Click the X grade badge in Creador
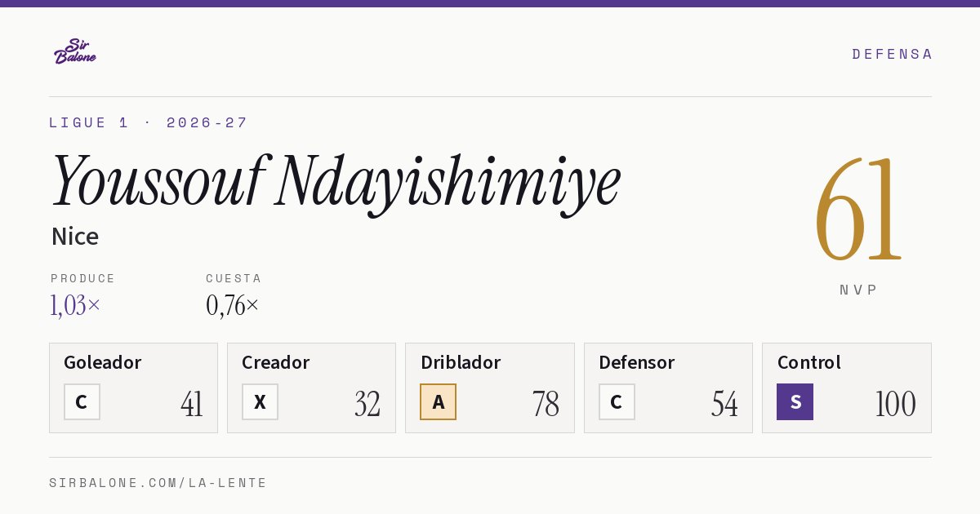Viewport: 980px width, 514px height. pos(260,401)
